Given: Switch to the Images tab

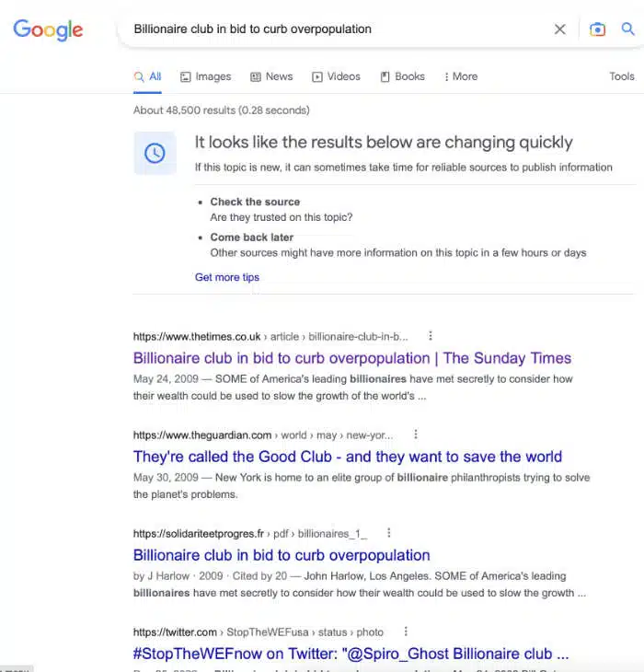Looking at the screenshot, I should pos(205,76).
